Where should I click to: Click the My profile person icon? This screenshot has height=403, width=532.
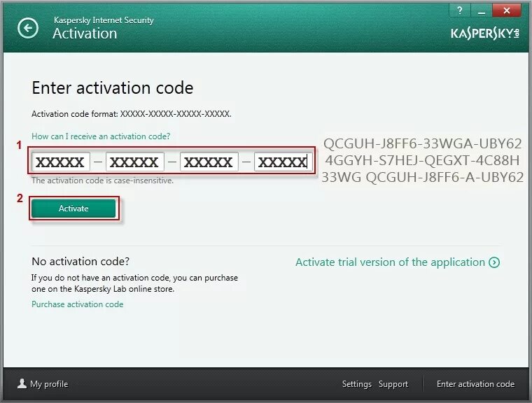click(22, 383)
